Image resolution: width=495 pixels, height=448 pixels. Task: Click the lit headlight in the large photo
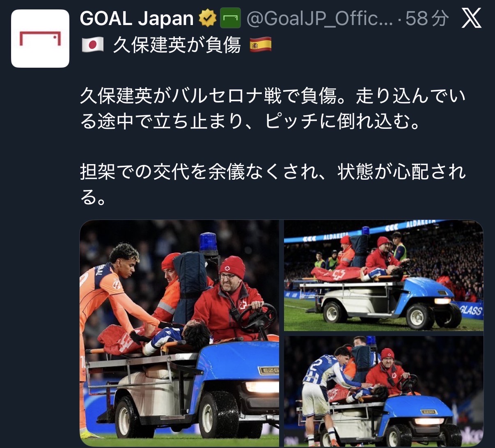262,386
